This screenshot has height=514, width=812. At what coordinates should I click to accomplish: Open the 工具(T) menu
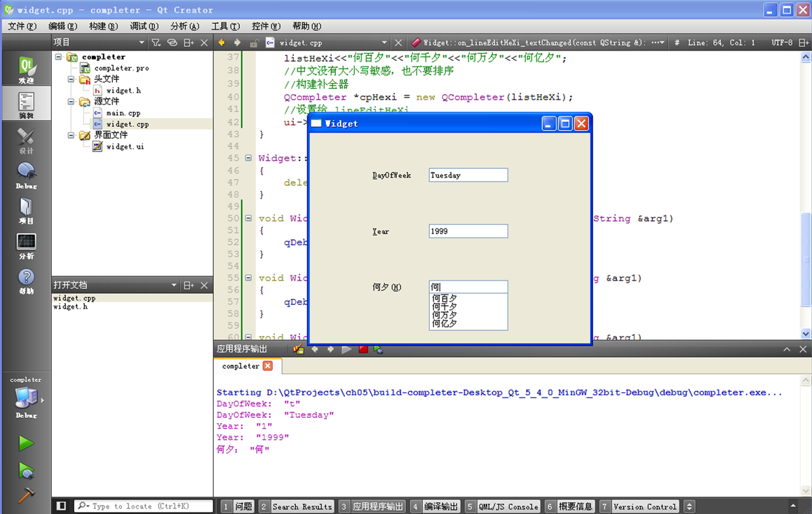pos(225,26)
